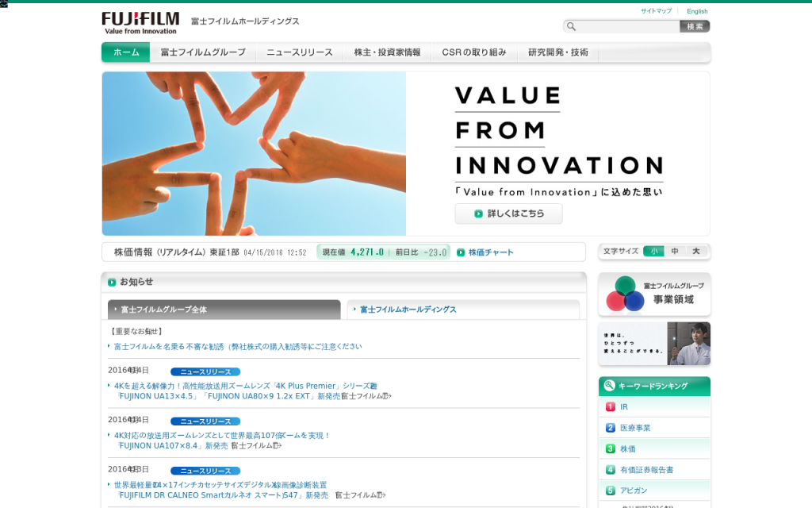This screenshot has width=812, height=508.
Task: Click the rank 3 badge beside 株価
Action: click(611, 449)
